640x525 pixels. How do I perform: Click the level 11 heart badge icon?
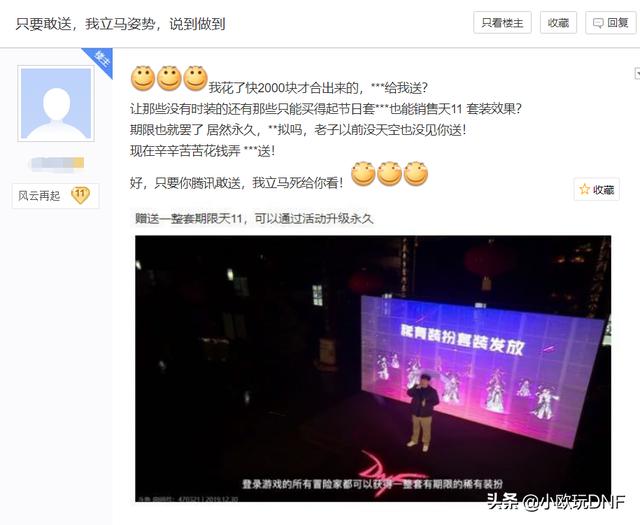pyautogui.click(x=80, y=195)
